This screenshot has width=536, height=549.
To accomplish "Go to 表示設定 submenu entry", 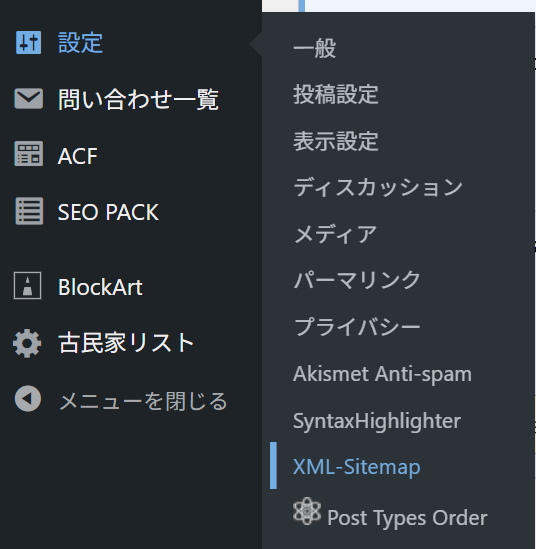I will click(336, 141).
